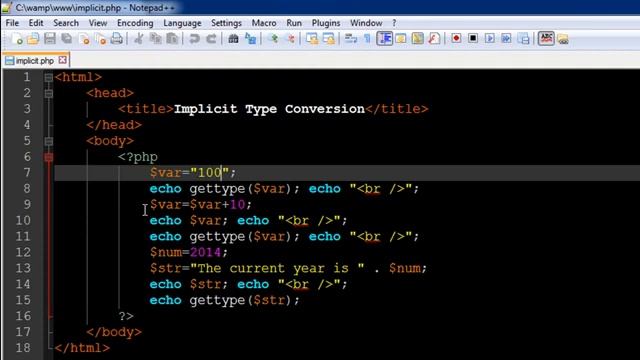Start macro recording with red dot
640x360 pixels.
point(456,39)
